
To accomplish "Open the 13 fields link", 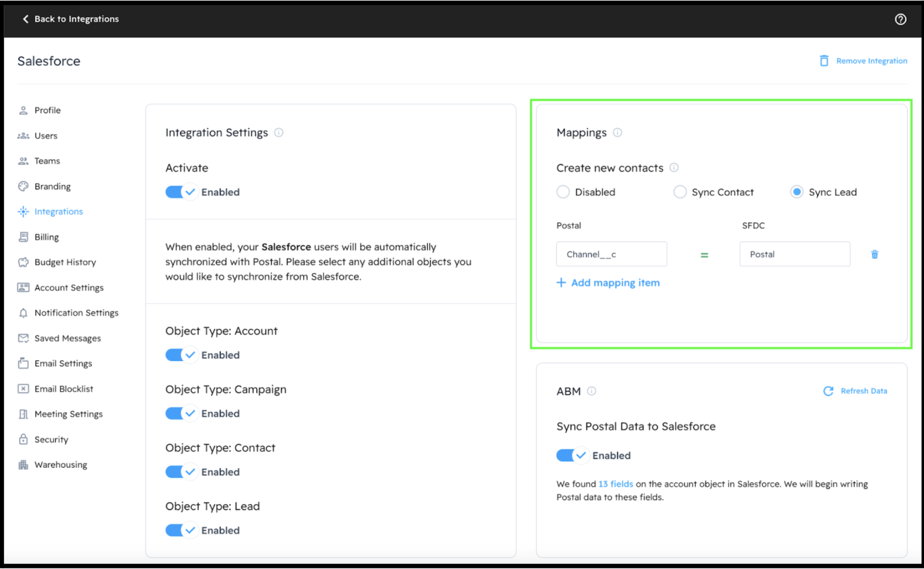I will [615, 484].
